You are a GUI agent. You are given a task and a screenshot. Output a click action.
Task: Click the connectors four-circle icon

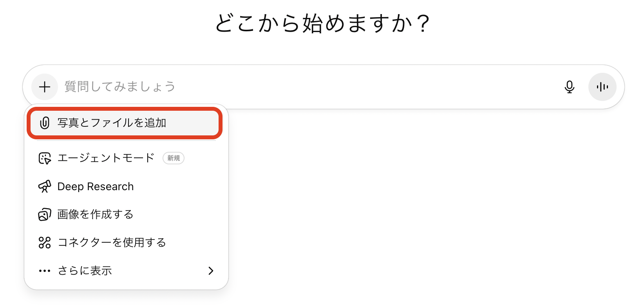coord(45,243)
